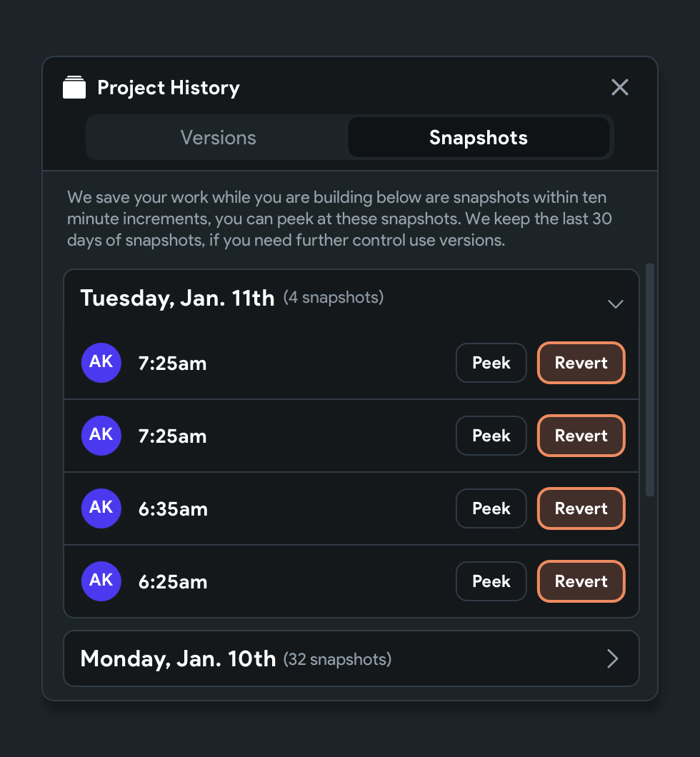Revert to the topmost 7:25am snapshot
Image resolution: width=700 pixels, height=757 pixels.
click(x=581, y=363)
